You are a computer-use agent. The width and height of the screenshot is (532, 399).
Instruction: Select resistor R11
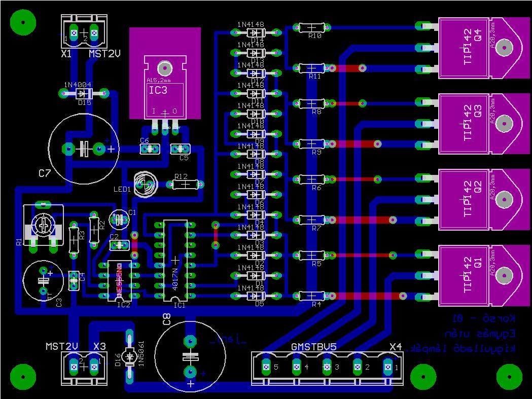point(311,68)
